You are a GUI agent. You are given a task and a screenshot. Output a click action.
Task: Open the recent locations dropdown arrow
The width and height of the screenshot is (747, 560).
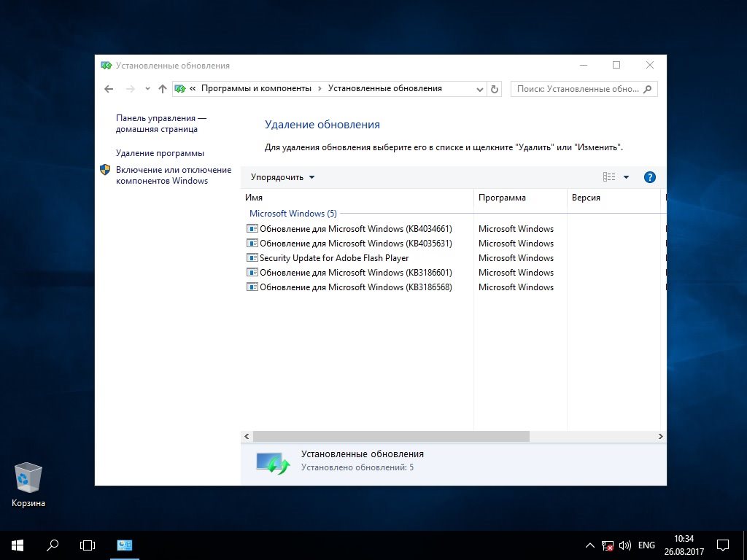coord(147,89)
